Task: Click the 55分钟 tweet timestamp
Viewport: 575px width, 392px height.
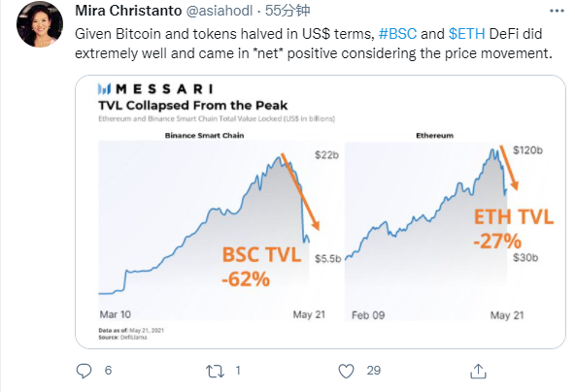Action: tap(287, 11)
